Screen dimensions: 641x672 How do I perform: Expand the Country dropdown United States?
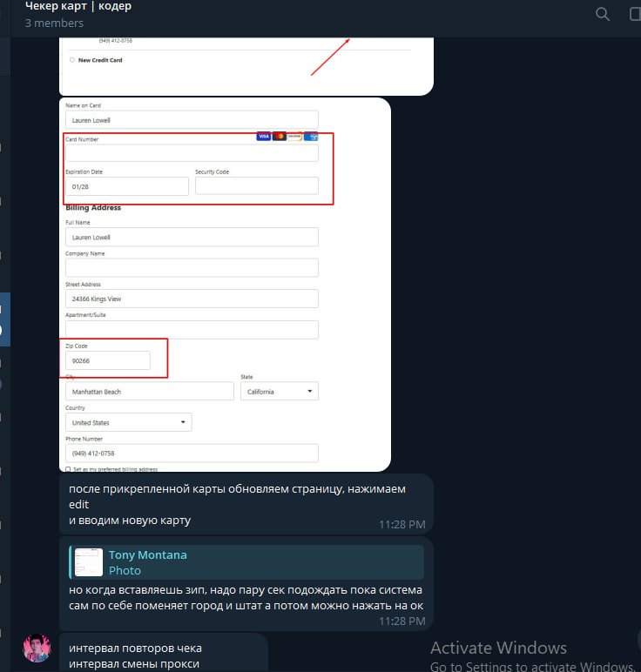pos(128,422)
